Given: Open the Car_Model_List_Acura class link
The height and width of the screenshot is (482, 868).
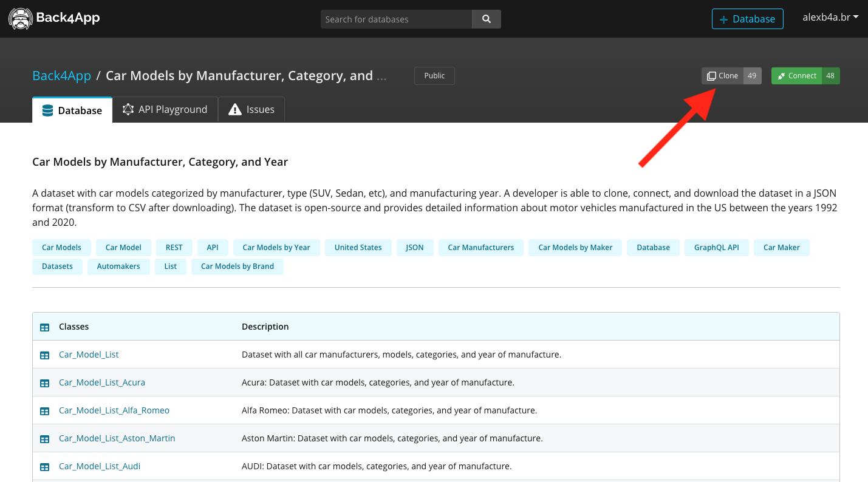Looking at the screenshot, I should 102,382.
